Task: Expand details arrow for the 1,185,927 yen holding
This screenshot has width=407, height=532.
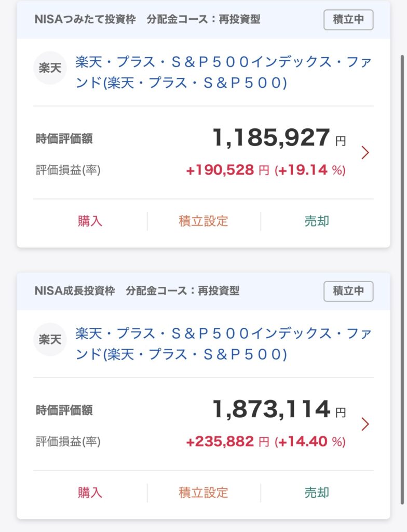Action: coord(365,152)
